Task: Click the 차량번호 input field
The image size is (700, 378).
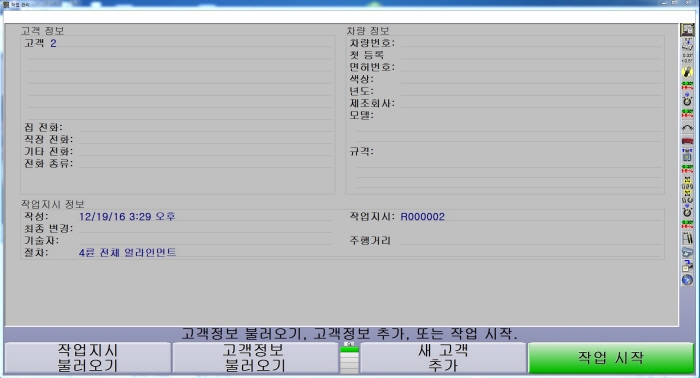Action: point(530,43)
